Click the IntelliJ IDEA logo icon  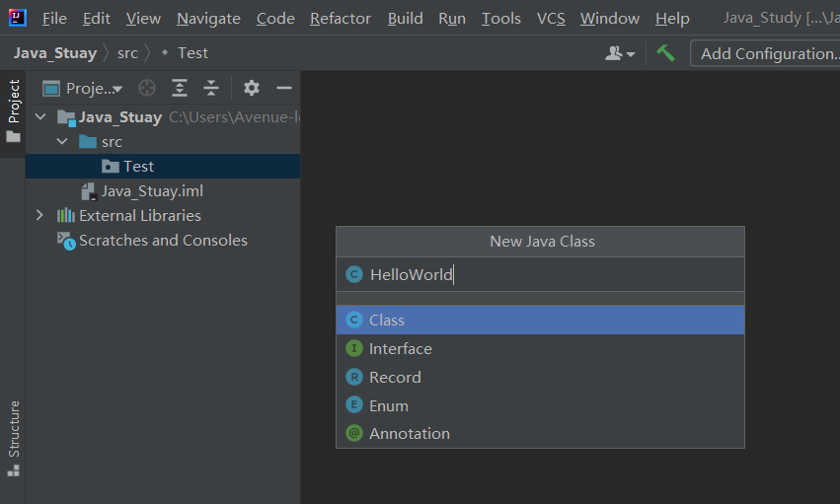point(18,18)
